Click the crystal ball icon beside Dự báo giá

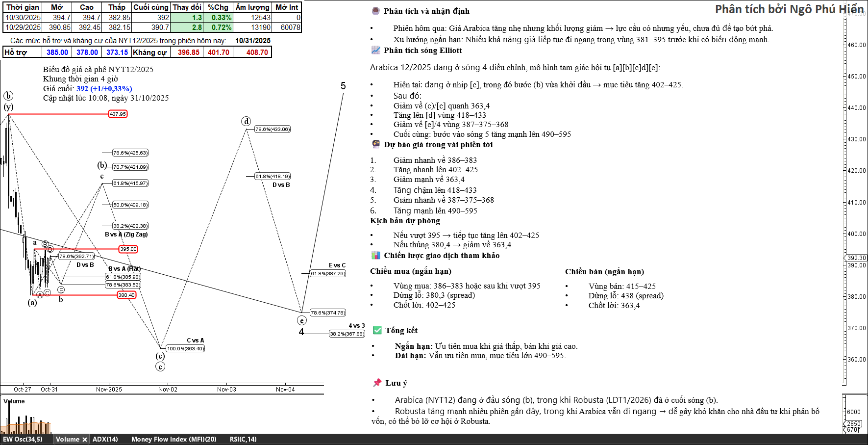click(x=375, y=144)
